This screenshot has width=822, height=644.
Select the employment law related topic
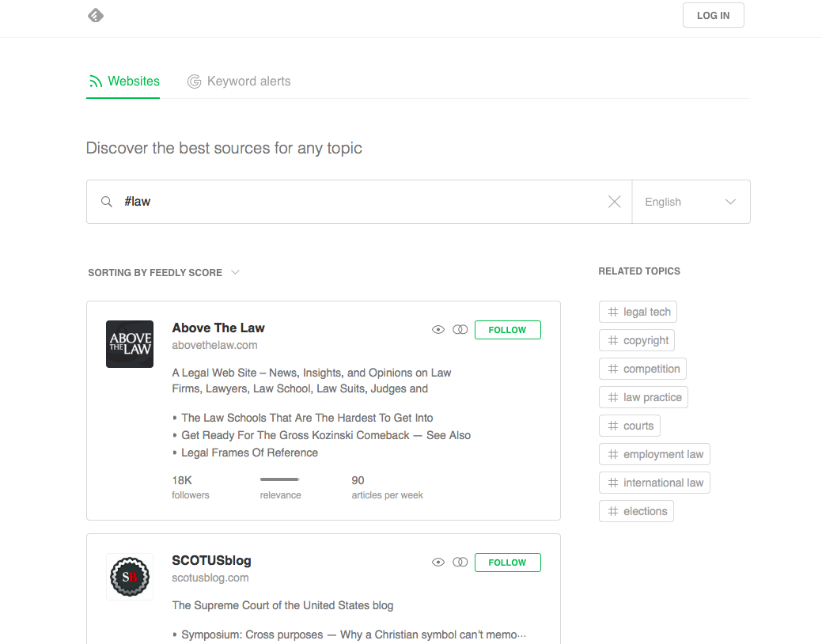654,454
